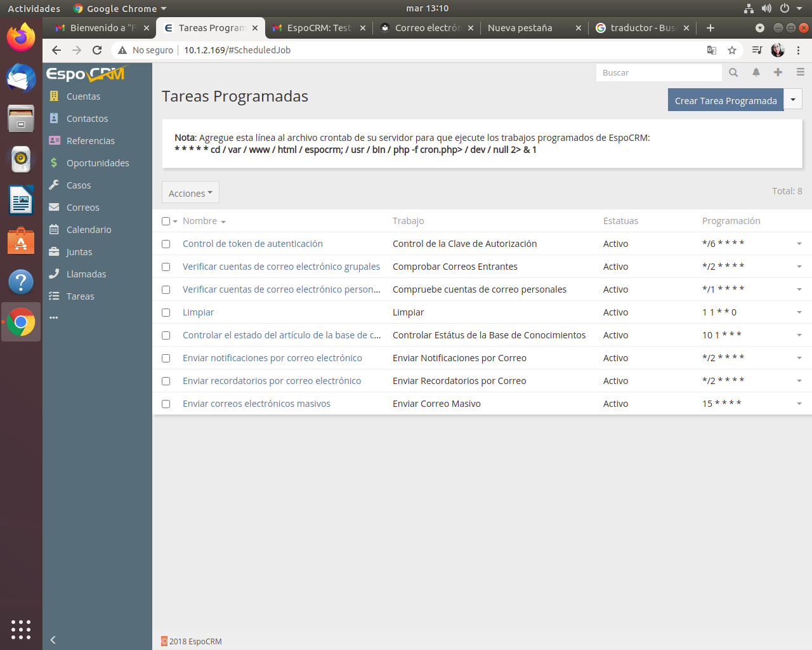
Task: Expand the Acciones dropdown
Action: 190,193
